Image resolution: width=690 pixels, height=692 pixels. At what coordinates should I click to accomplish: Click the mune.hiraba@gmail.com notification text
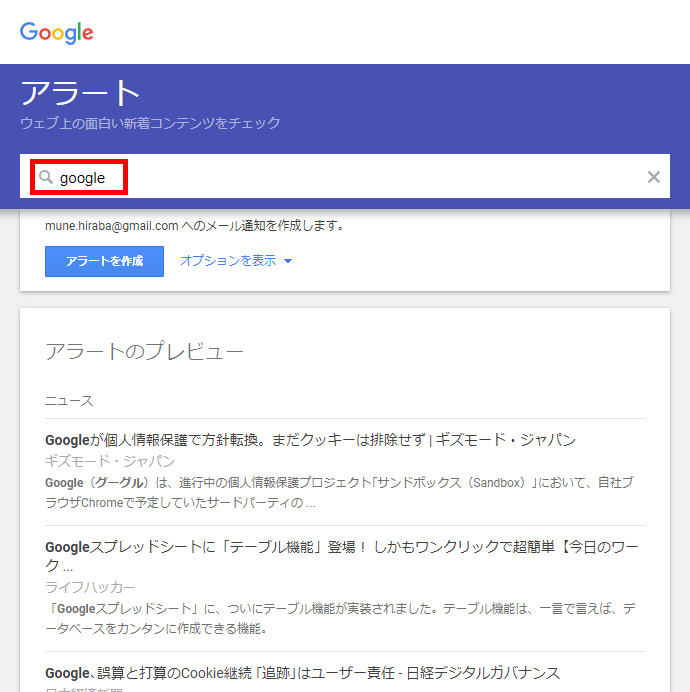tap(195, 226)
